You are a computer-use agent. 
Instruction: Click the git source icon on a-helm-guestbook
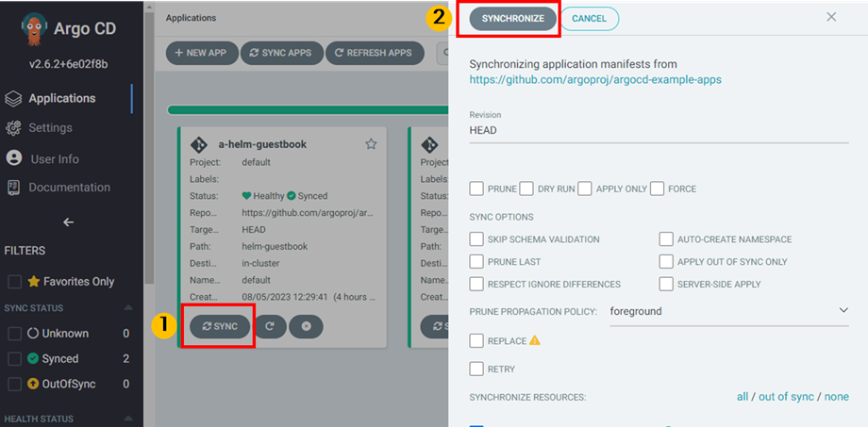199,144
